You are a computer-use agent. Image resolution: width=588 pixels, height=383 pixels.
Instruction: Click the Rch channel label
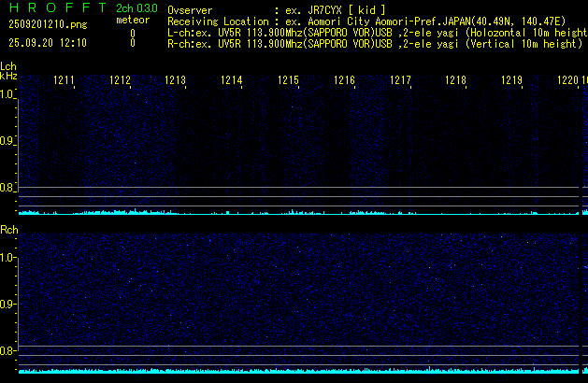tap(9, 230)
